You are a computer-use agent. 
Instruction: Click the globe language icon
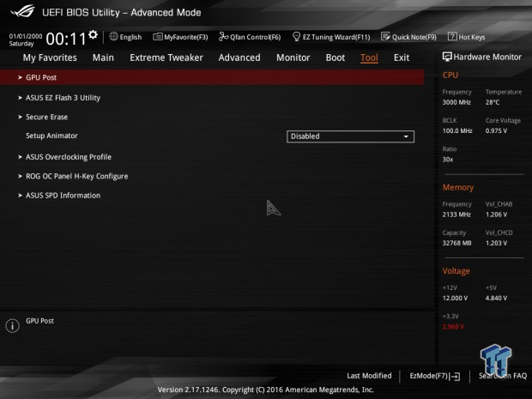pyautogui.click(x=113, y=36)
